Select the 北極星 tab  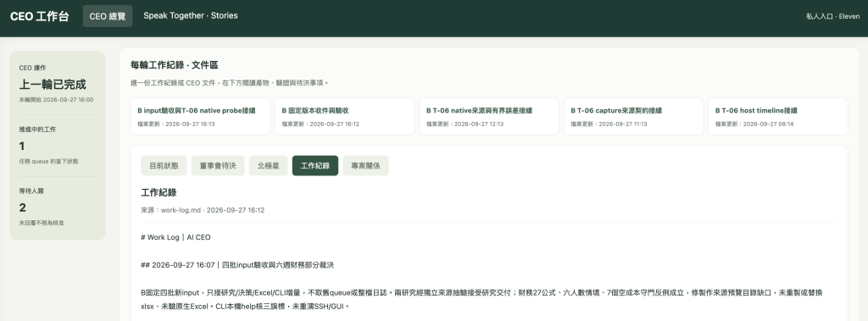tap(269, 165)
